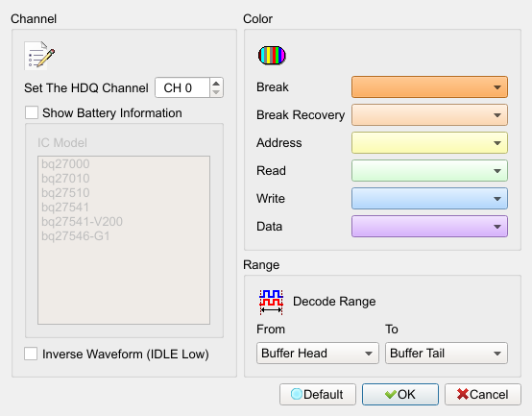
Task: Click the Decode Range waveform icon
Action: pos(271,302)
